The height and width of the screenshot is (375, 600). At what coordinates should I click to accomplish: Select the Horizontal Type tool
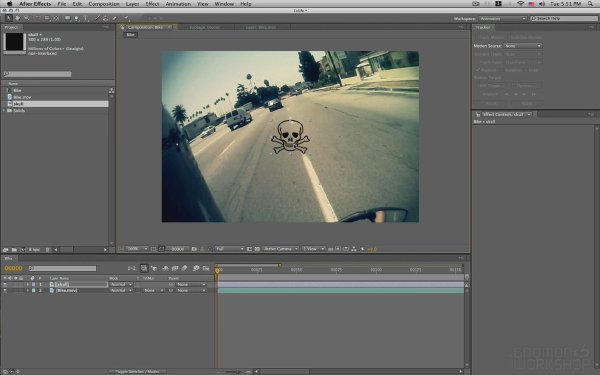86,18
